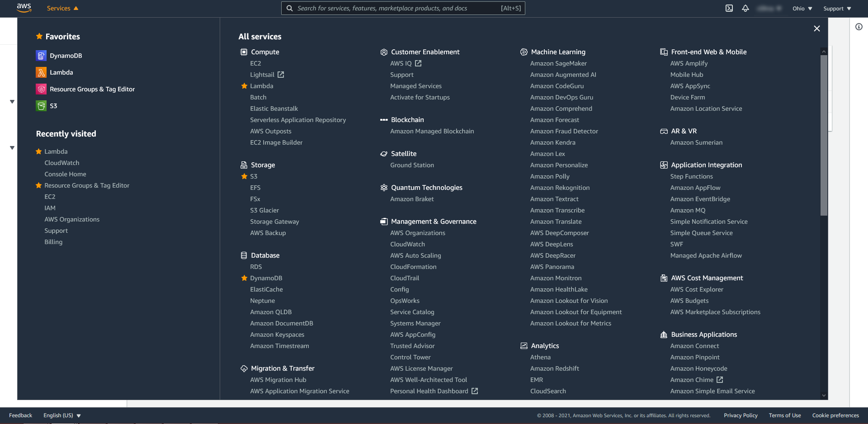The height and width of the screenshot is (424, 868).
Task: Click the search magnifier icon
Action: point(289,8)
